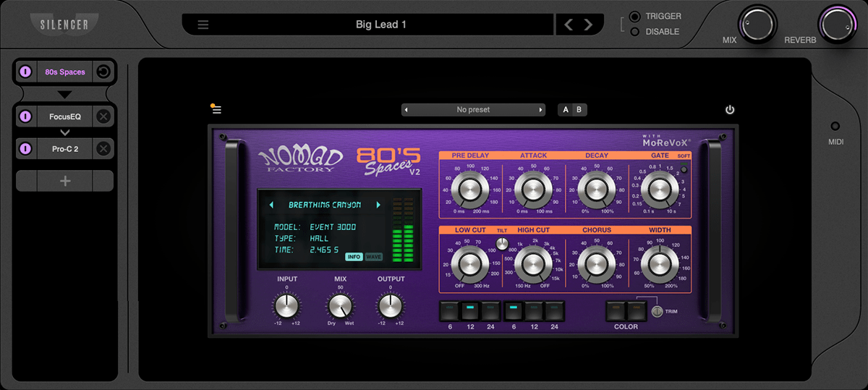The height and width of the screenshot is (390, 868).
Task: Click the plugin power icon
Action: tap(730, 110)
